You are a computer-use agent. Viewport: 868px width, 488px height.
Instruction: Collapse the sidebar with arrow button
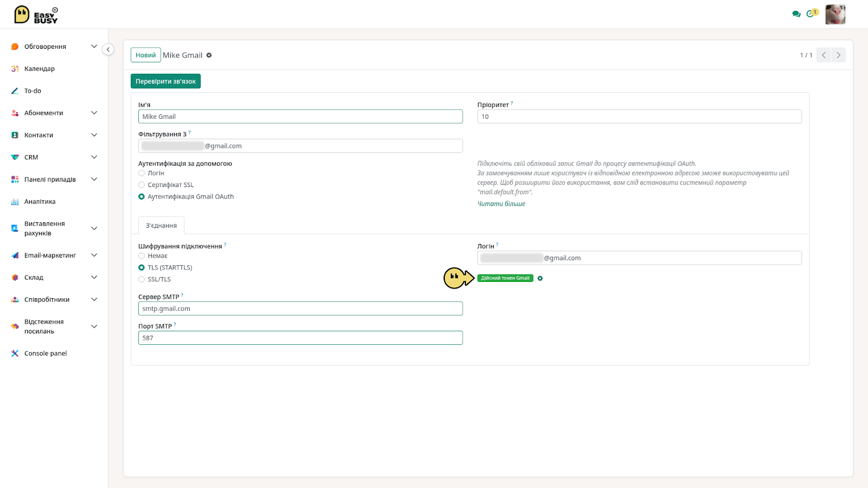(108, 49)
